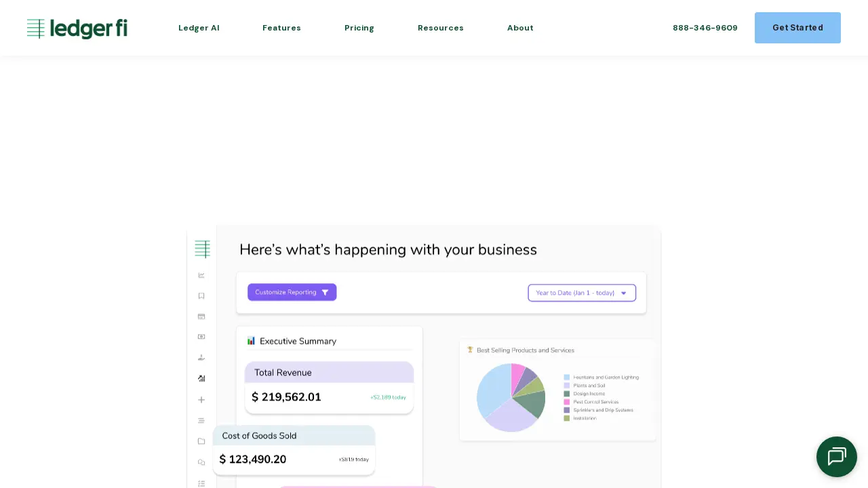Screen dimensions: 868x488
Task: Open the Features menu item
Action: tap(281, 28)
